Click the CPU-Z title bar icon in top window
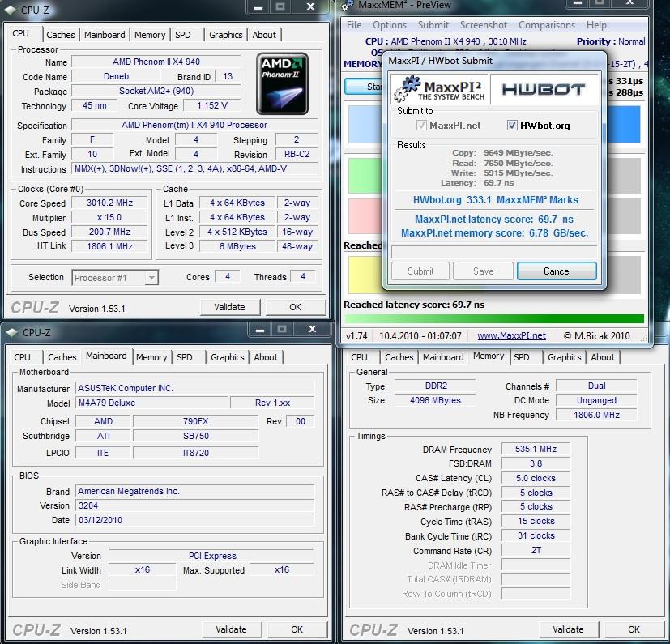The image size is (670, 644). 11,10
